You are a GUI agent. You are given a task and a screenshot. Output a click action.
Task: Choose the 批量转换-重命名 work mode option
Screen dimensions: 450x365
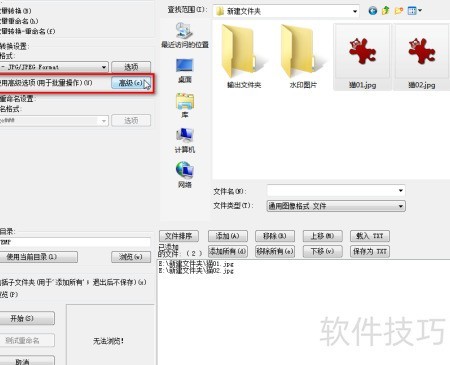click(x=27, y=31)
